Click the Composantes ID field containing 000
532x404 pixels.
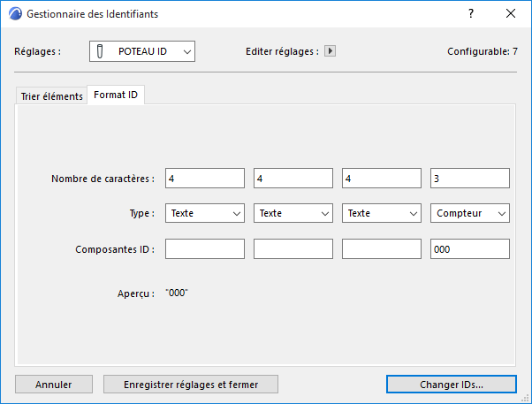pos(469,248)
